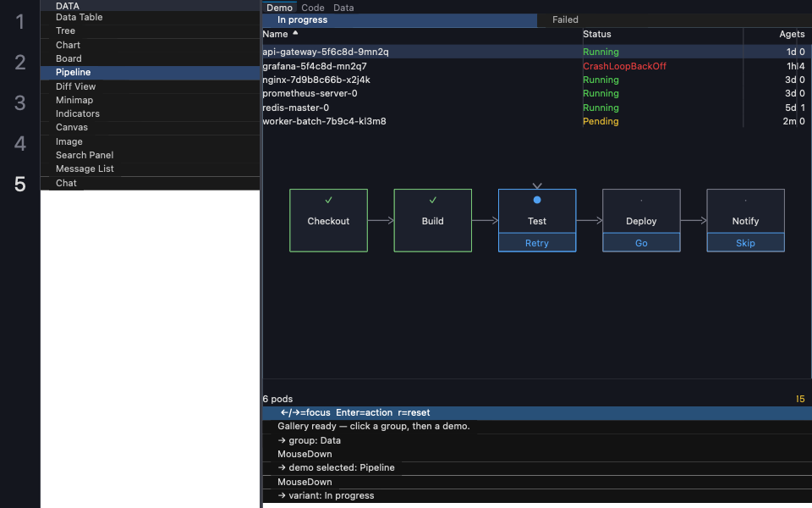
Task: Select the worker-batch-7b9c4-kl3m8 pod row
Action: (536, 121)
